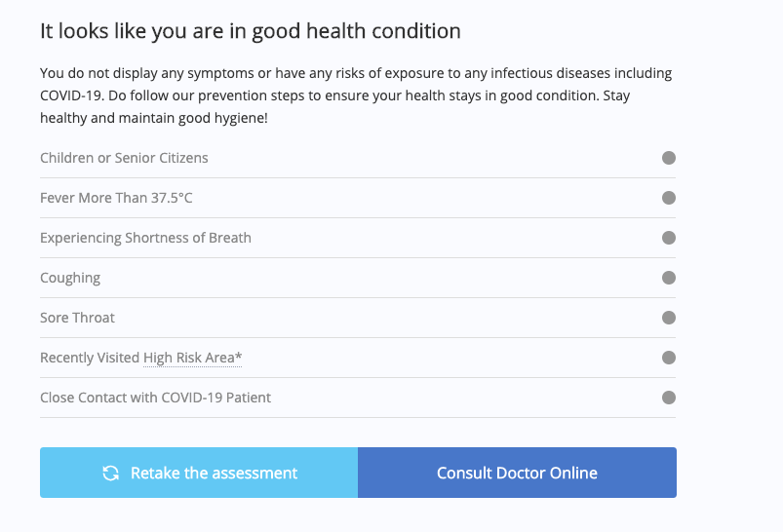
Task: Click the Children or Senior Citizens gray status dot
Action: [669, 158]
